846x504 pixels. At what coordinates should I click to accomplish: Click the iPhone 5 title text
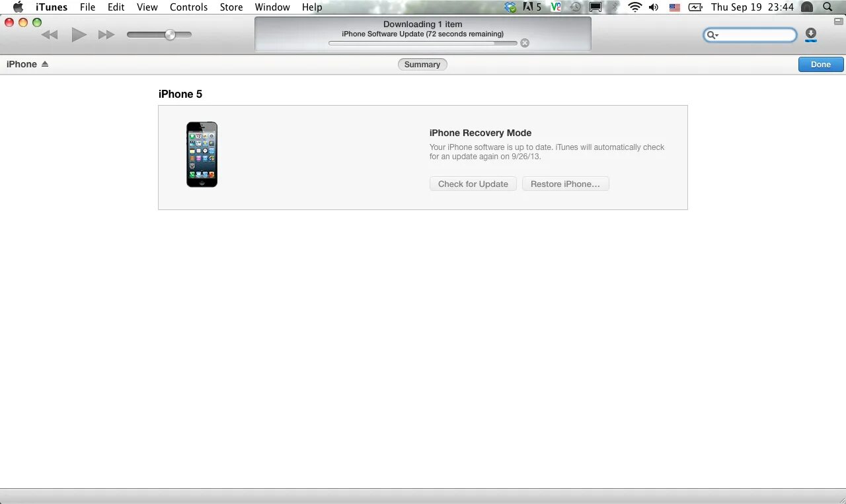tap(180, 94)
